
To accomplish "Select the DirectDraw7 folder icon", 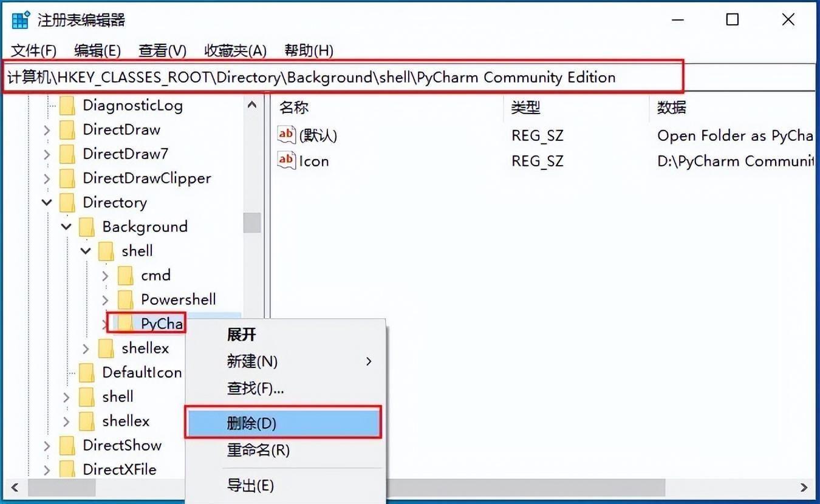I will pos(67,154).
